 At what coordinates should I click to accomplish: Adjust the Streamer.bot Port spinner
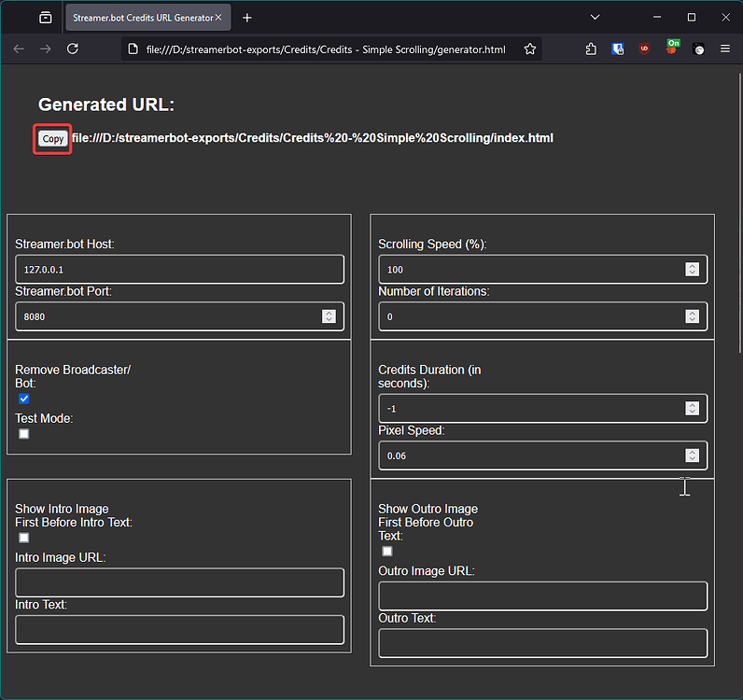click(x=329, y=316)
